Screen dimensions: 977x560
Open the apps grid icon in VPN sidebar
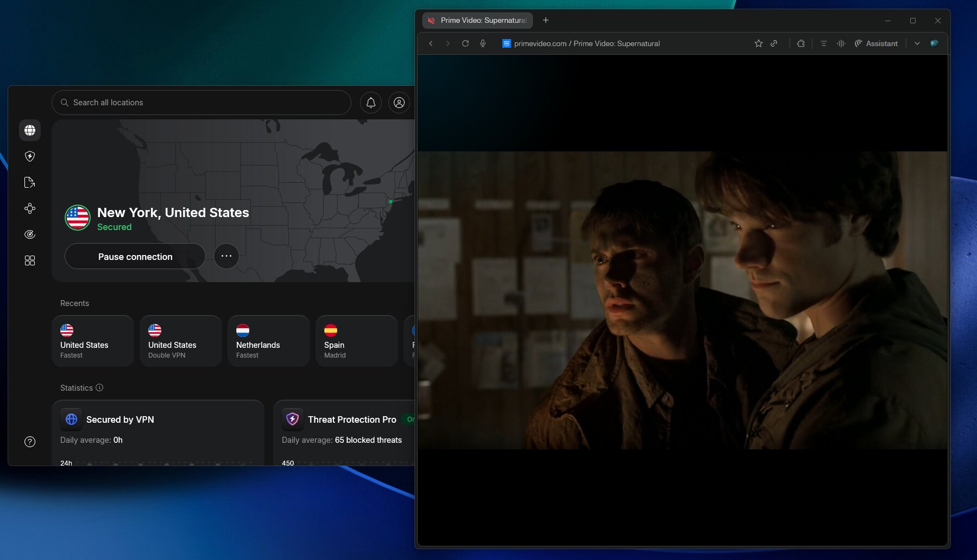pos(30,260)
